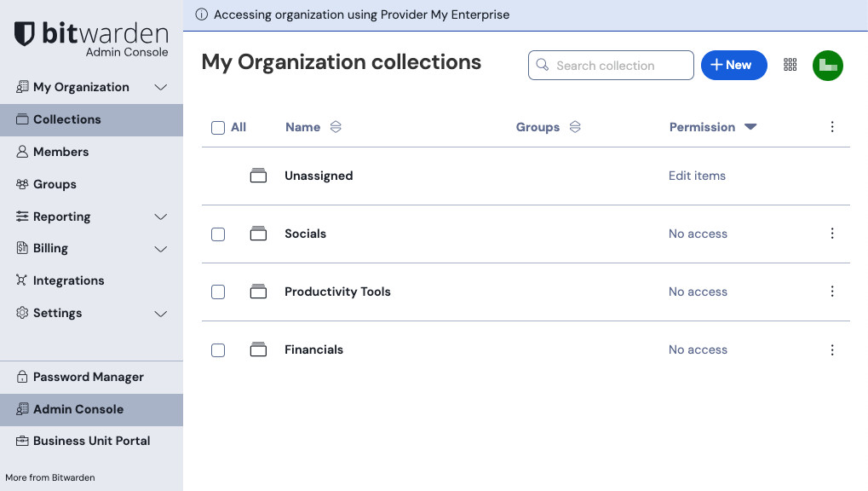The width and height of the screenshot is (868, 491).
Task: Expand the My Organization sidebar section
Action: (x=160, y=87)
